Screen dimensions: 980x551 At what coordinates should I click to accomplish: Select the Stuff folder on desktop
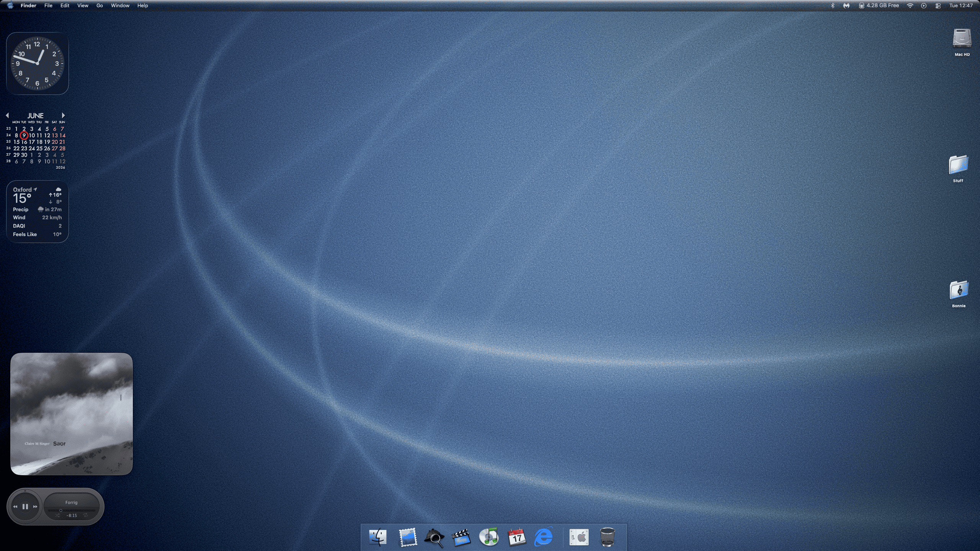958,165
